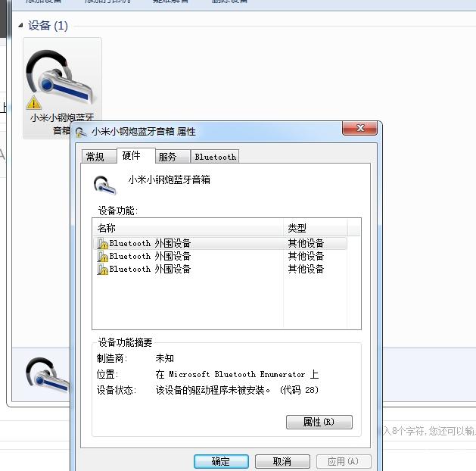This screenshot has height=471, width=476.
Task: Click the first row's device warning icon
Action: [103, 244]
